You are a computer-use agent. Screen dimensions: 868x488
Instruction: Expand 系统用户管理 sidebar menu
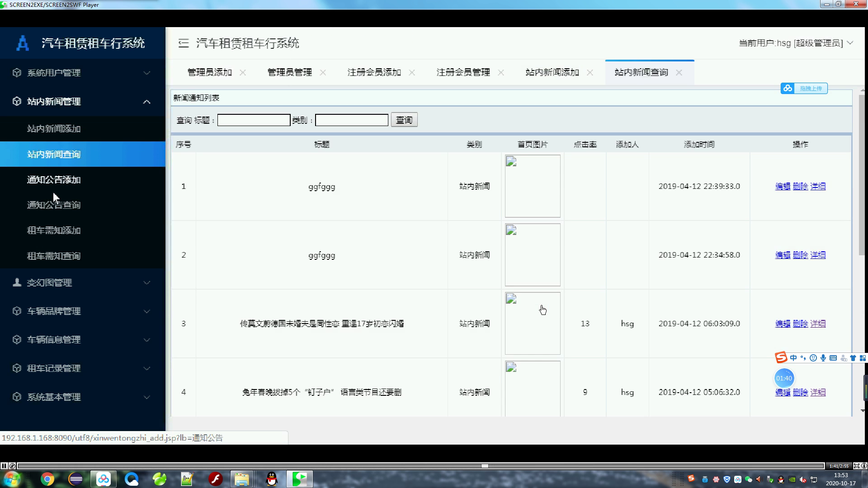83,73
